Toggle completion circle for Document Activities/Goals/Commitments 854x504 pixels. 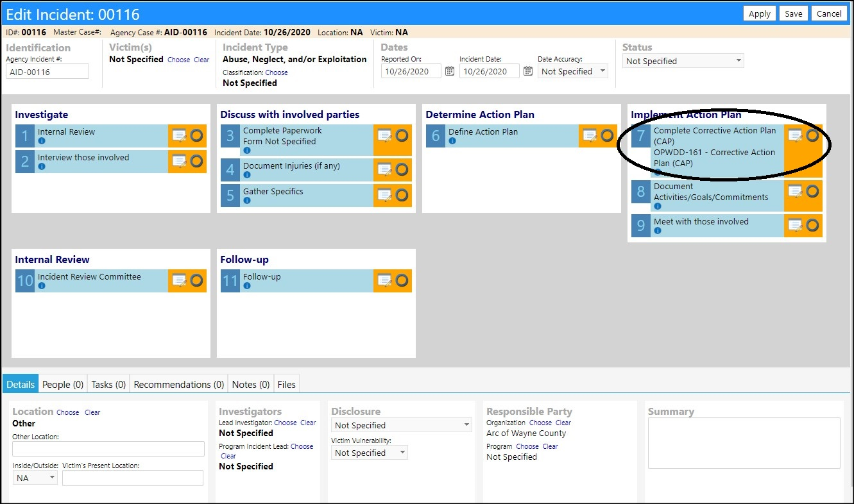tap(813, 191)
